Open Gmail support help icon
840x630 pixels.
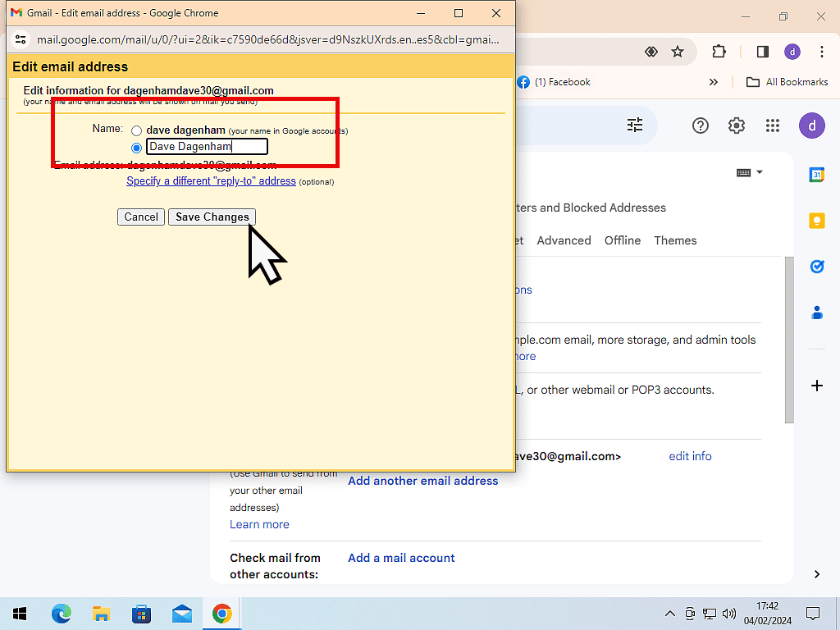(700, 126)
